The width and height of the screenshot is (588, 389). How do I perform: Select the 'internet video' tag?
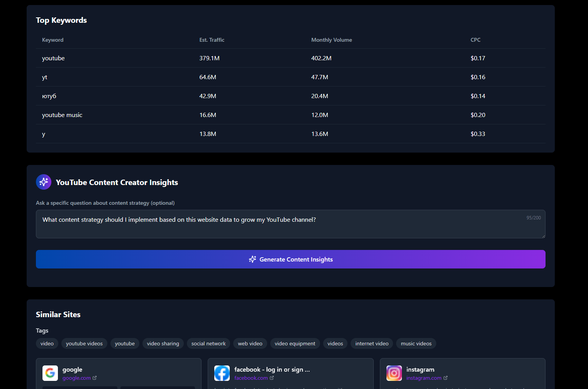(x=372, y=343)
